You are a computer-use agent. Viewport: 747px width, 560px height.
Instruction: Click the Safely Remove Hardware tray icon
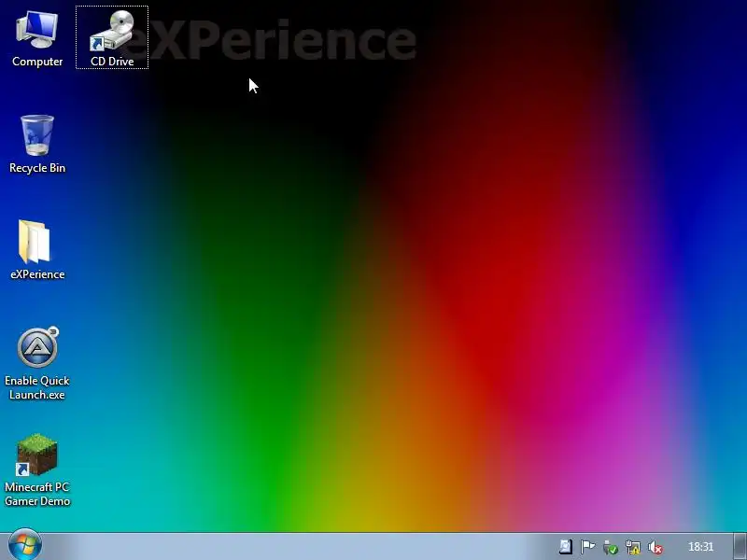pos(611,547)
